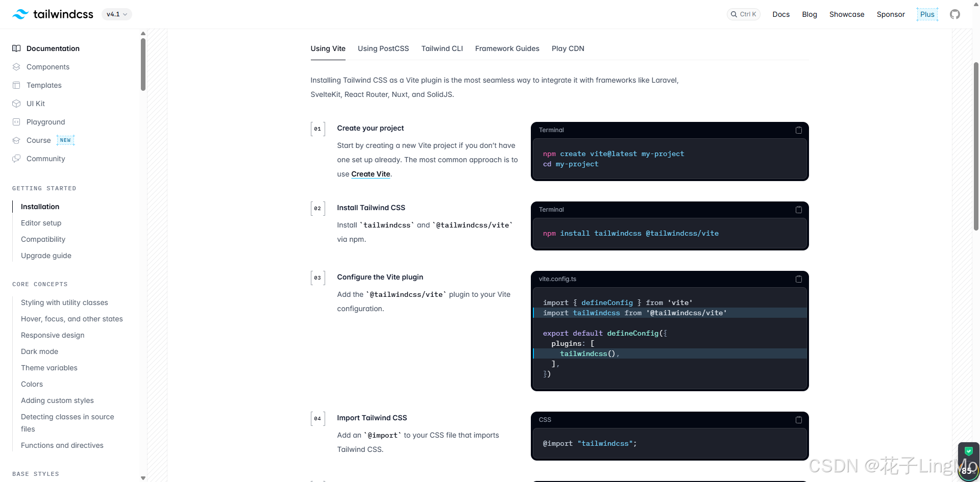Switch to the Using PostCSS tab
This screenshot has width=980, height=482.
coord(383,48)
